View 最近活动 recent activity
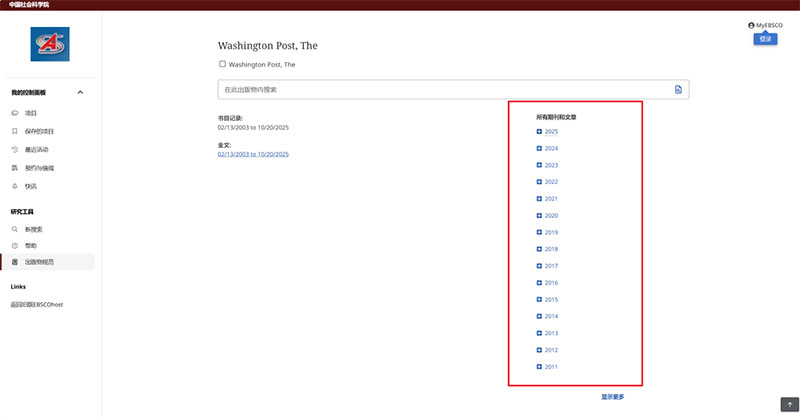The height and width of the screenshot is (418, 800). (36, 149)
